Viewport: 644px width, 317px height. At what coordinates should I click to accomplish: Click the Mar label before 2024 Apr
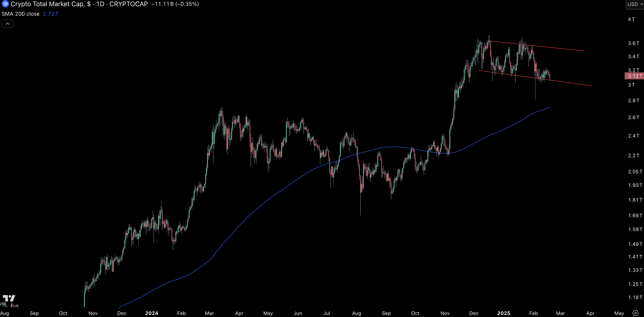209,313
